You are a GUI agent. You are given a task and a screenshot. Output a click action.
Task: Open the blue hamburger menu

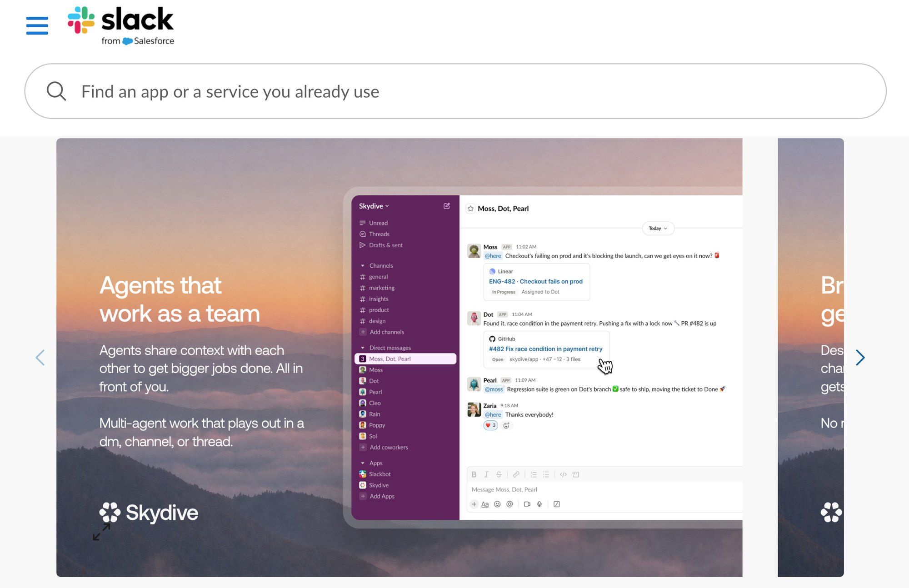[x=37, y=25]
